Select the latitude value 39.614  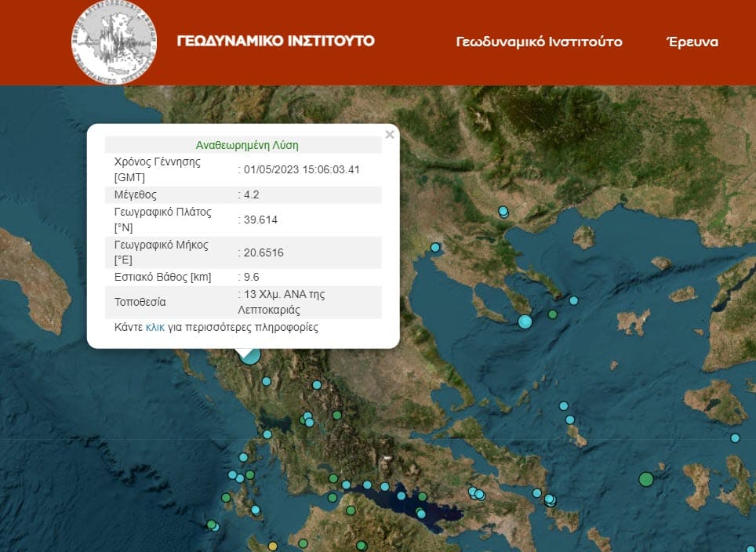tap(260, 220)
